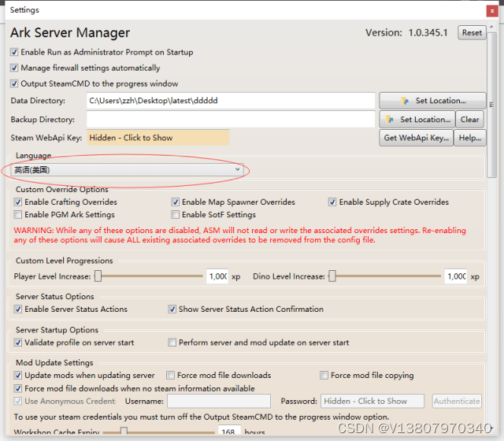Enable SotF Settings checkbox
Image resolution: width=504 pixels, height=441 pixels.
click(x=175, y=214)
